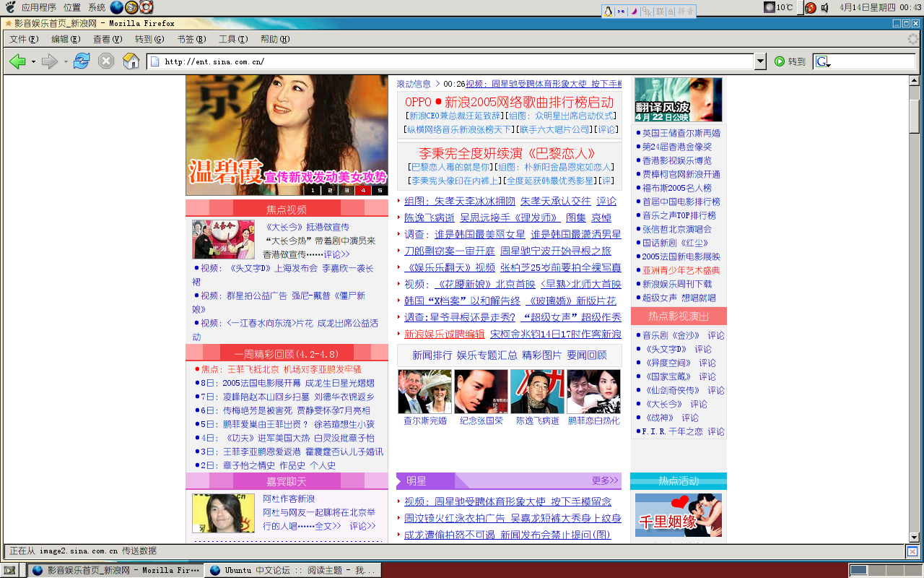Click the vertical scrollbar thumb
This screenshot has height=578, width=924.
pyautogui.click(x=914, y=116)
